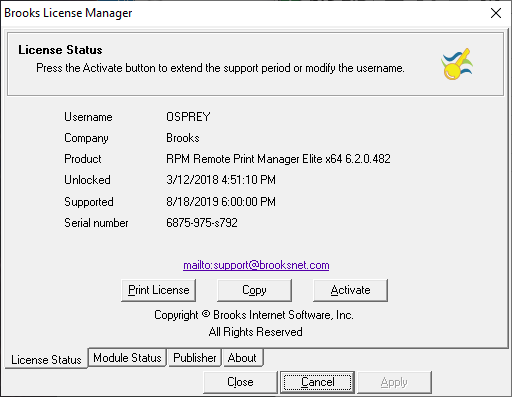Close the Brooks License Manager window

pyautogui.click(x=496, y=13)
